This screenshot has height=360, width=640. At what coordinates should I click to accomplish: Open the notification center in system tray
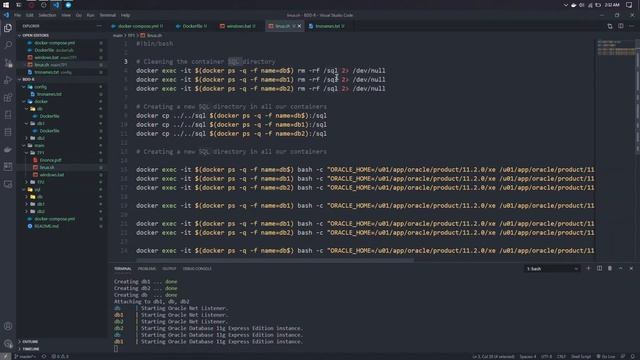[629, 5]
